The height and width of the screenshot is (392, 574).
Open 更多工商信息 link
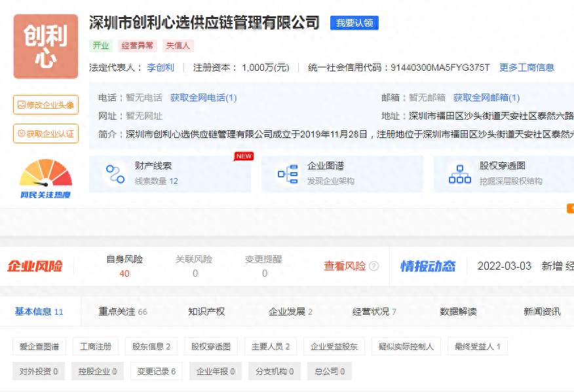point(526,67)
